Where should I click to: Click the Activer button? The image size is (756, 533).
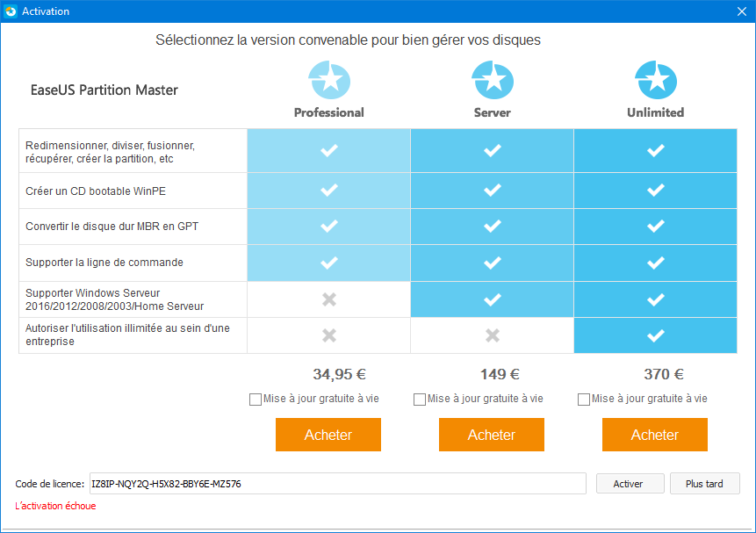[x=630, y=483]
